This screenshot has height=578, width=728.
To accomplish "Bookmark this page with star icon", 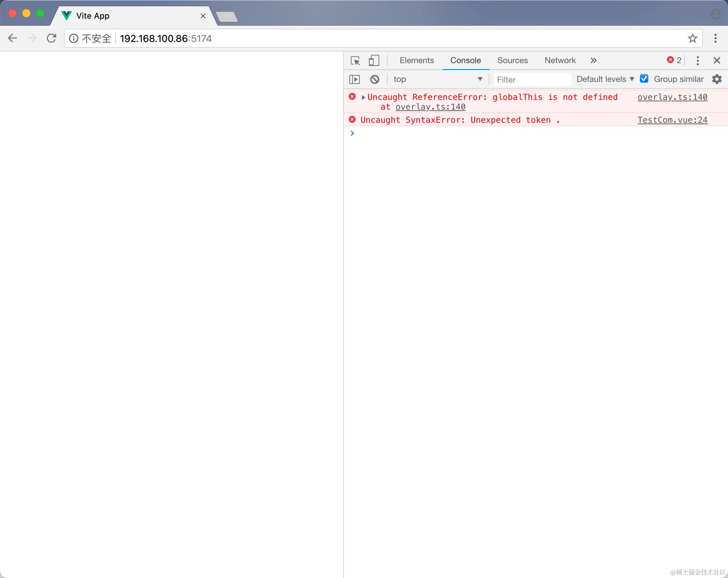I will 692,38.
